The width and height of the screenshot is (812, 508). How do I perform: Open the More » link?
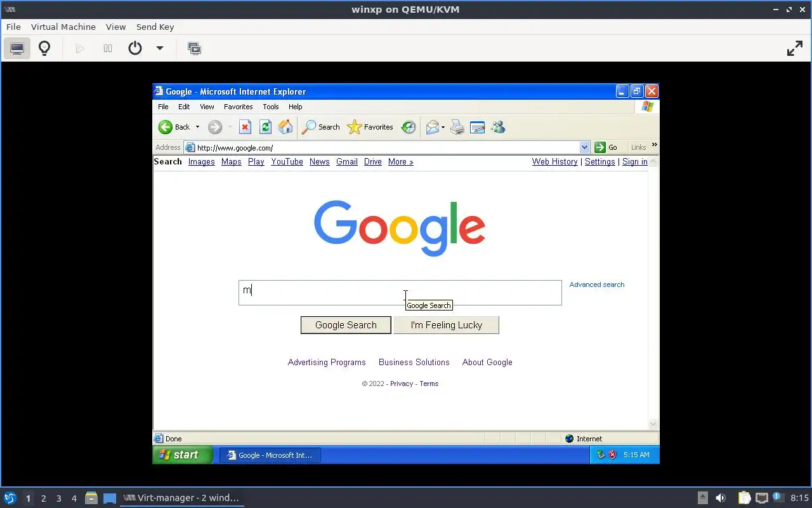pyautogui.click(x=400, y=162)
